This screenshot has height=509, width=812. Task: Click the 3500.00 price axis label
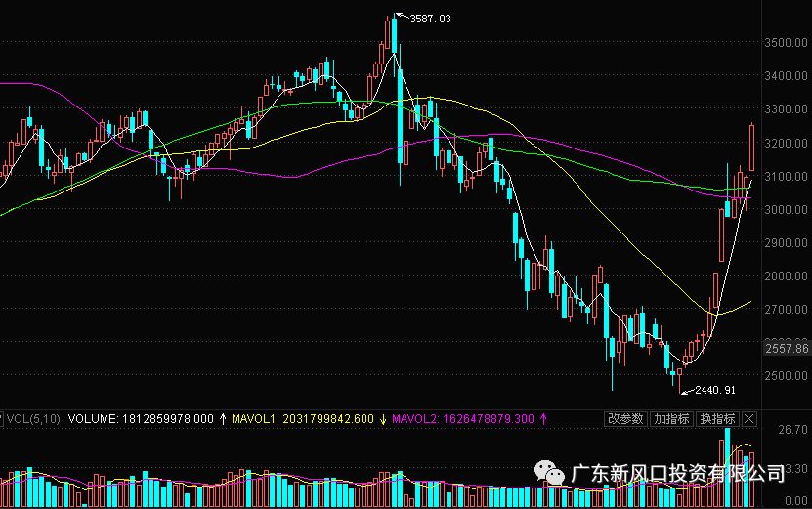coord(787,43)
